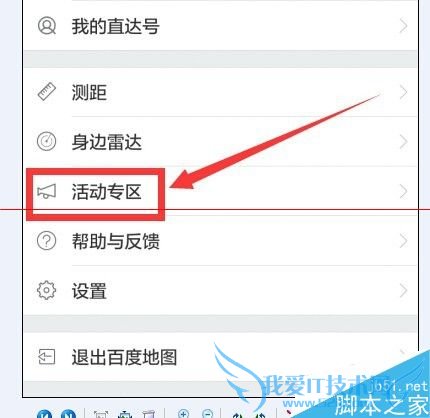Image resolution: width=430 pixels, height=418 pixels.
Task: Select the 帮助与反馈 menu entry
Action: (x=221, y=241)
